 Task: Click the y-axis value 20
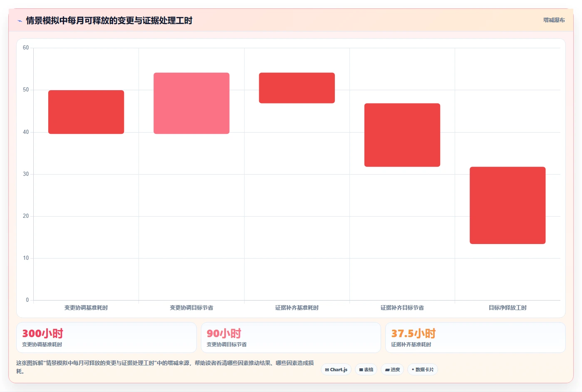[x=26, y=216]
